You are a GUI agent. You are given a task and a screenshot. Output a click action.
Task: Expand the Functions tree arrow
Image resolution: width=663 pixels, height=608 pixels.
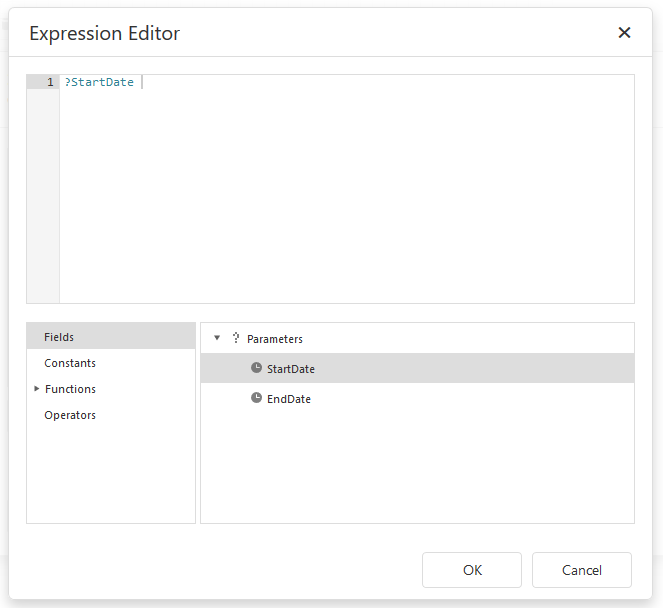pyautogui.click(x=36, y=388)
